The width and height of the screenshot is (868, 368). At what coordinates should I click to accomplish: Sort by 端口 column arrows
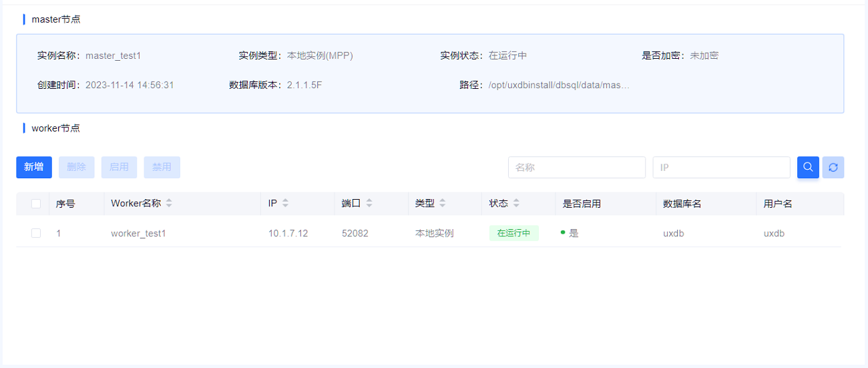click(369, 204)
